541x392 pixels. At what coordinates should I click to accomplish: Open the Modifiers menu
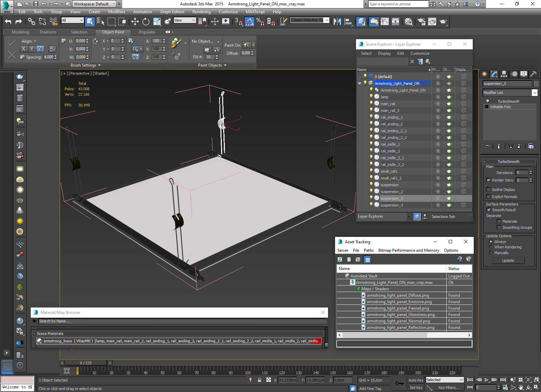tap(117, 12)
